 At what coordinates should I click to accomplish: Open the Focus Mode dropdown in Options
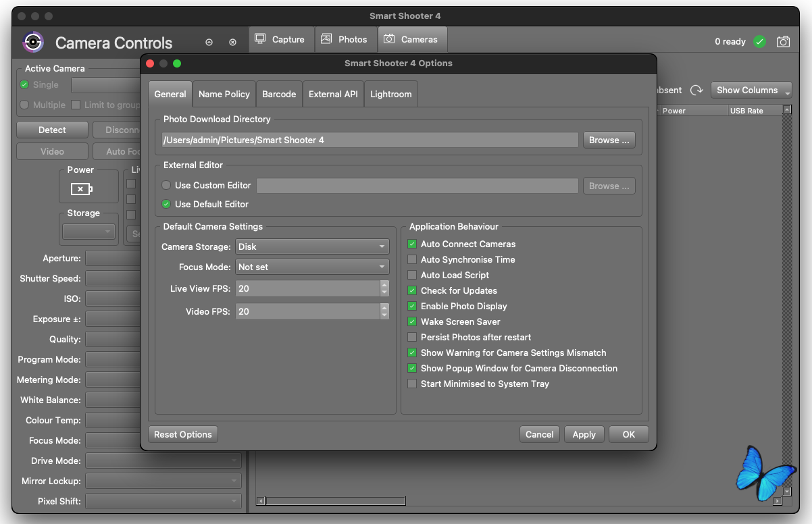pos(312,267)
